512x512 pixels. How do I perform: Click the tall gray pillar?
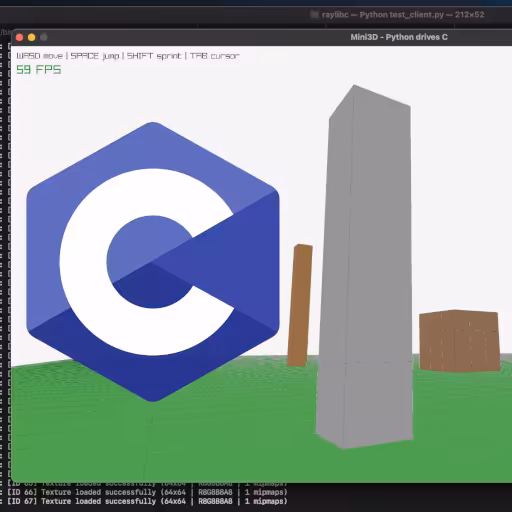(364, 267)
